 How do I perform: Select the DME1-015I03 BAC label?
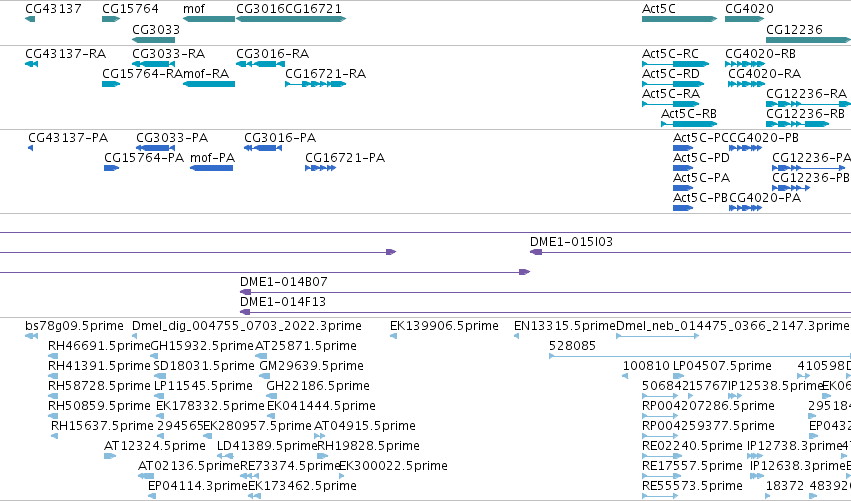tap(571, 242)
